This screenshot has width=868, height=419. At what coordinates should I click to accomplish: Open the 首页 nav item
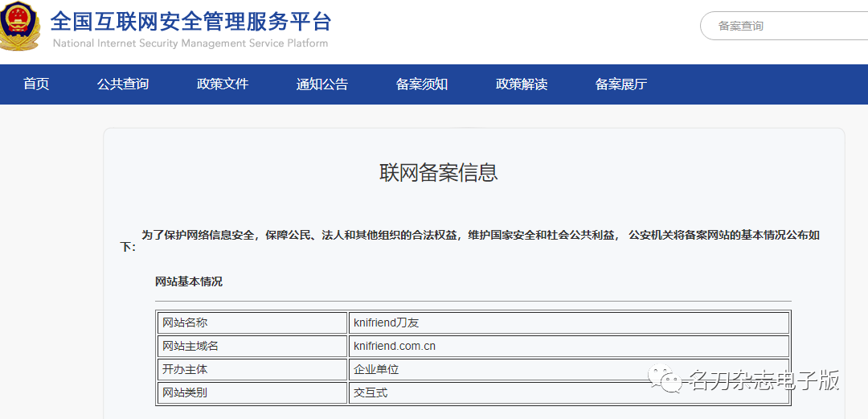tap(36, 84)
